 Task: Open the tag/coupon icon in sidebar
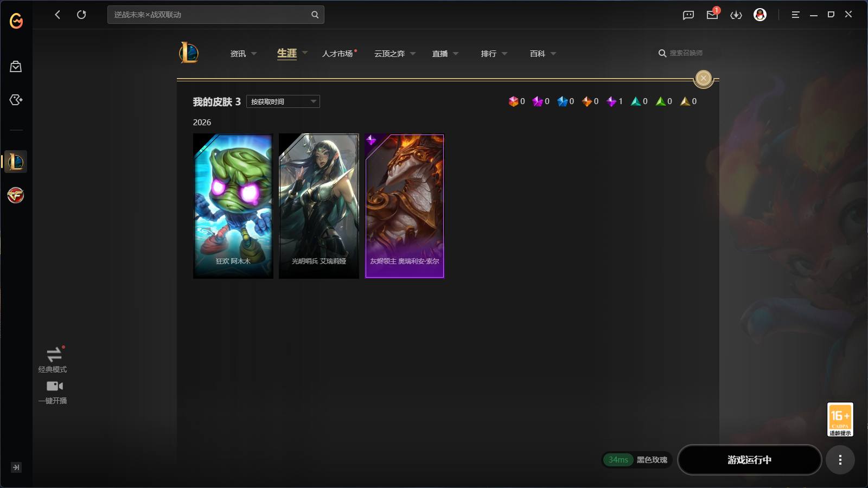[x=16, y=100]
